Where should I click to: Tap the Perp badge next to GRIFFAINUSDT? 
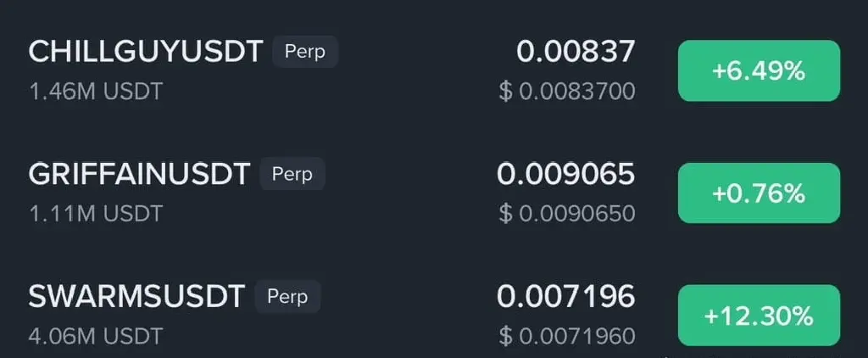(292, 174)
